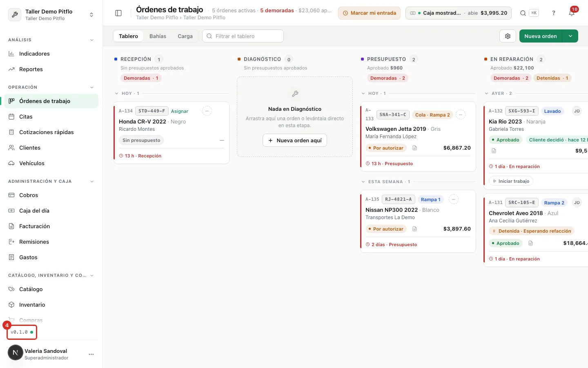
Task: Click the Demoradas filter chip in Presupuesto
Action: click(388, 78)
